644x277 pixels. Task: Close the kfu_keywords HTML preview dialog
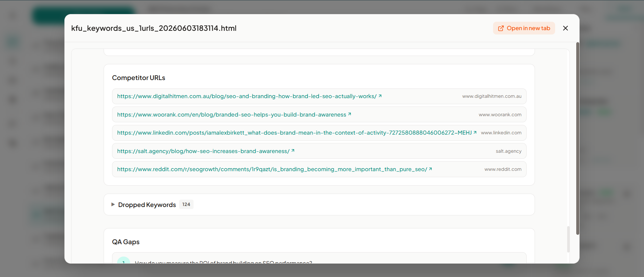coord(566,28)
